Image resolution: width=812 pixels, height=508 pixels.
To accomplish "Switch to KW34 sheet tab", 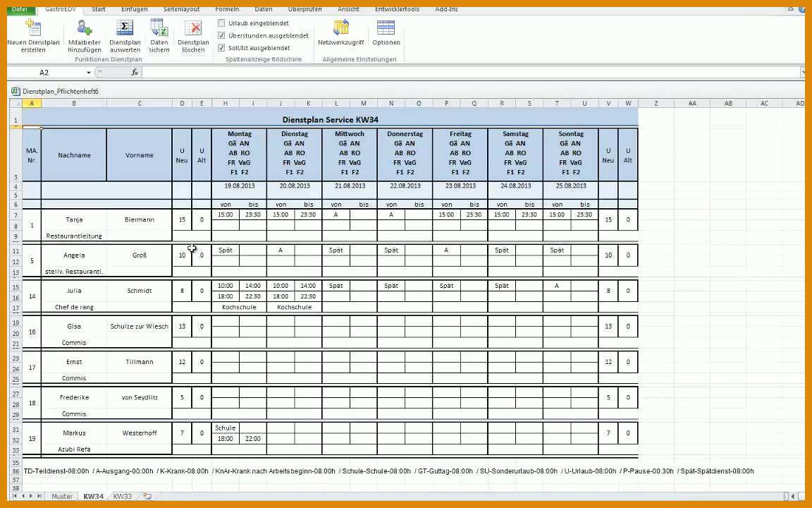I will (x=93, y=496).
